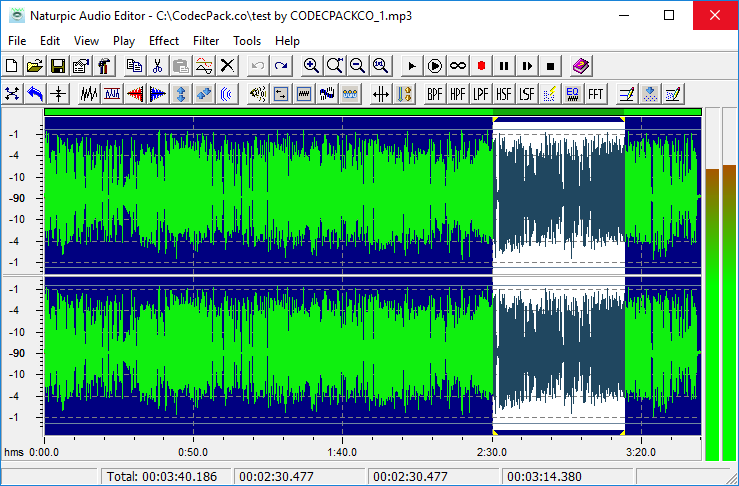Open the File menu

(17, 41)
